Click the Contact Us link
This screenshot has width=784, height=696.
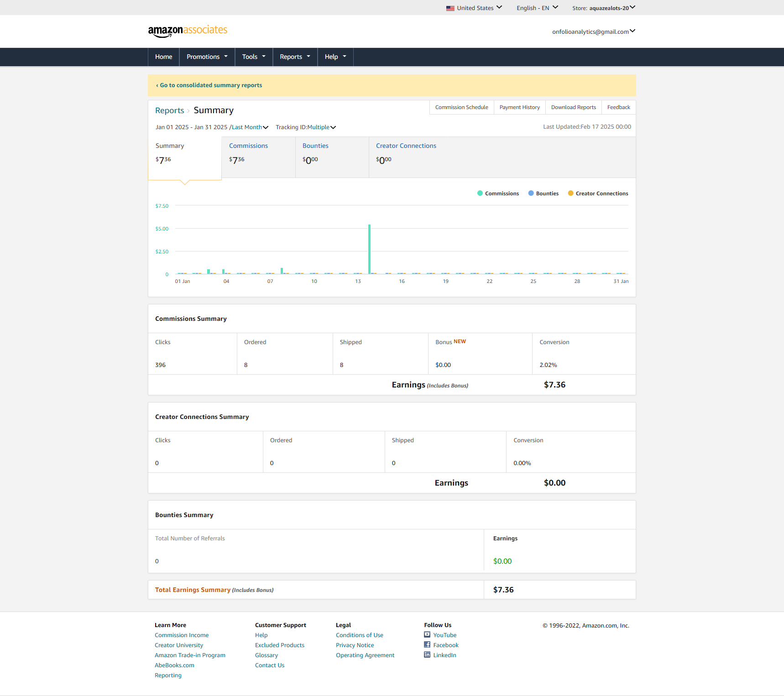click(x=270, y=665)
